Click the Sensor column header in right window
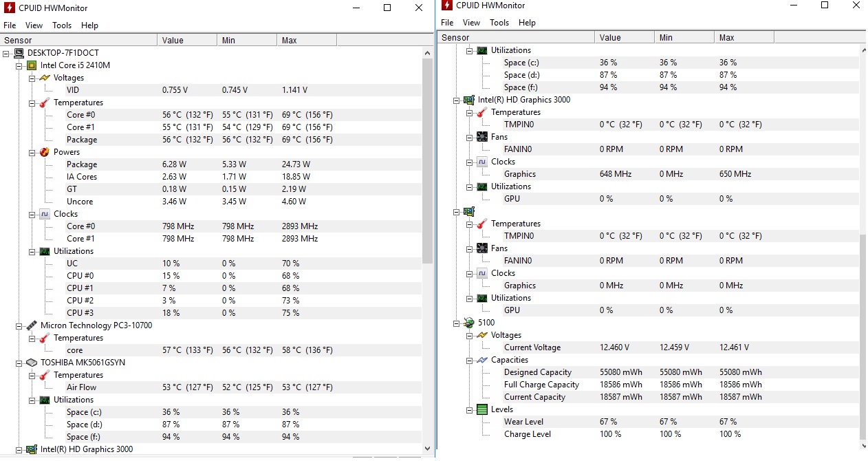 [516, 38]
